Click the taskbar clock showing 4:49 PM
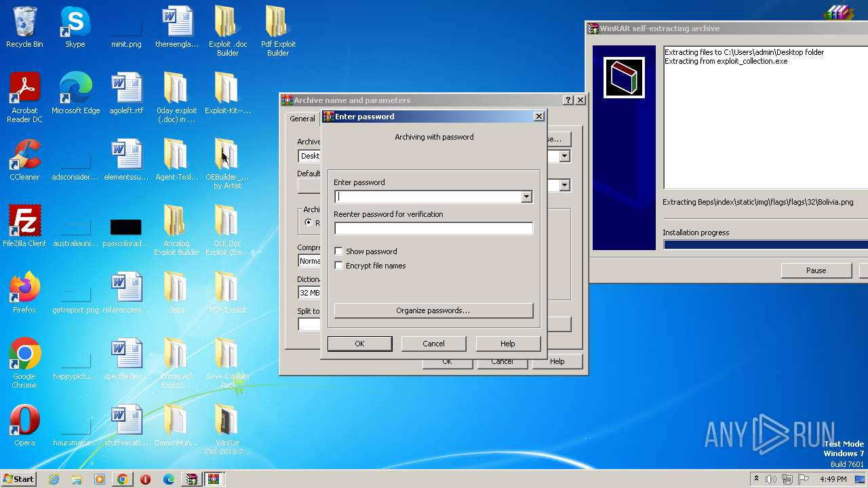This screenshot has height=488, width=868. coord(833,479)
